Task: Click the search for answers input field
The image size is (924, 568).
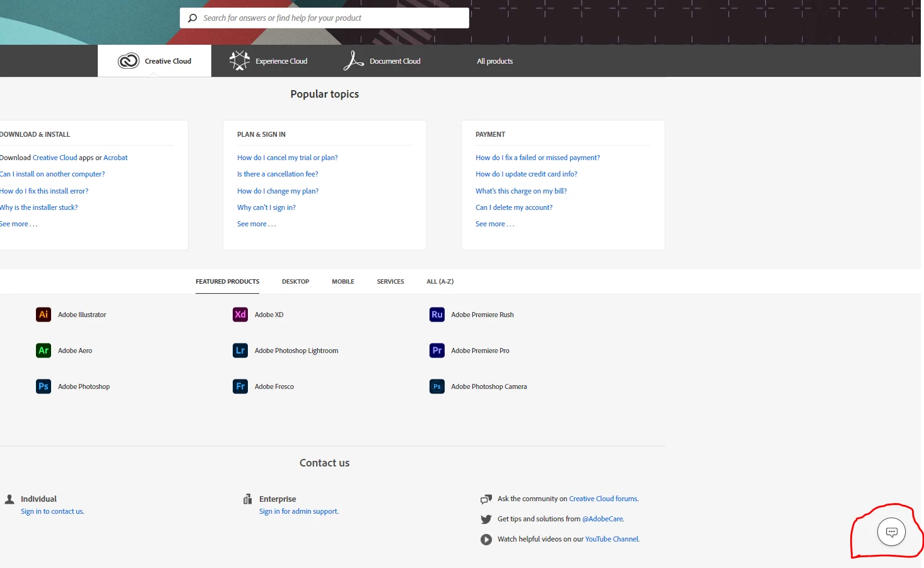Action: coord(324,18)
